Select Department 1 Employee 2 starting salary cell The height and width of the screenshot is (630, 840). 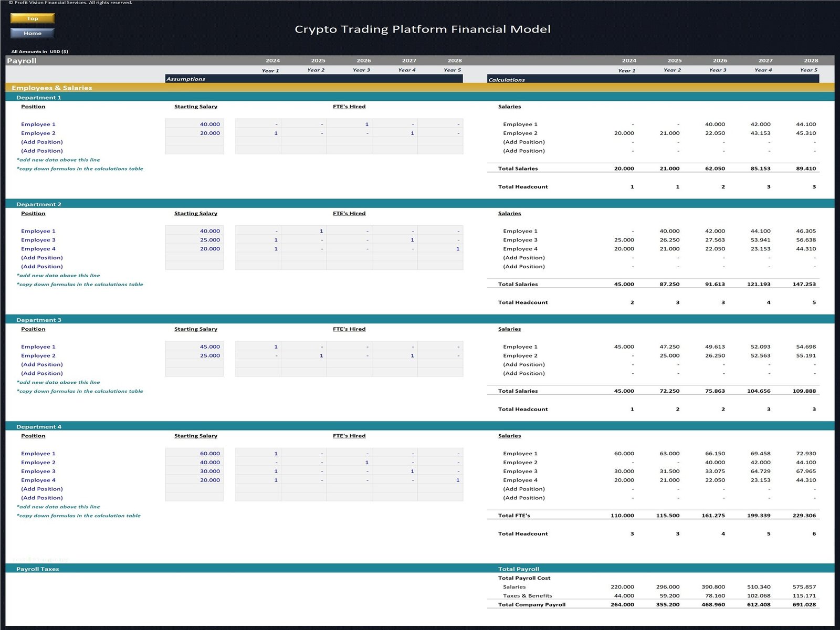pyautogui.click(x=194, y=133)
